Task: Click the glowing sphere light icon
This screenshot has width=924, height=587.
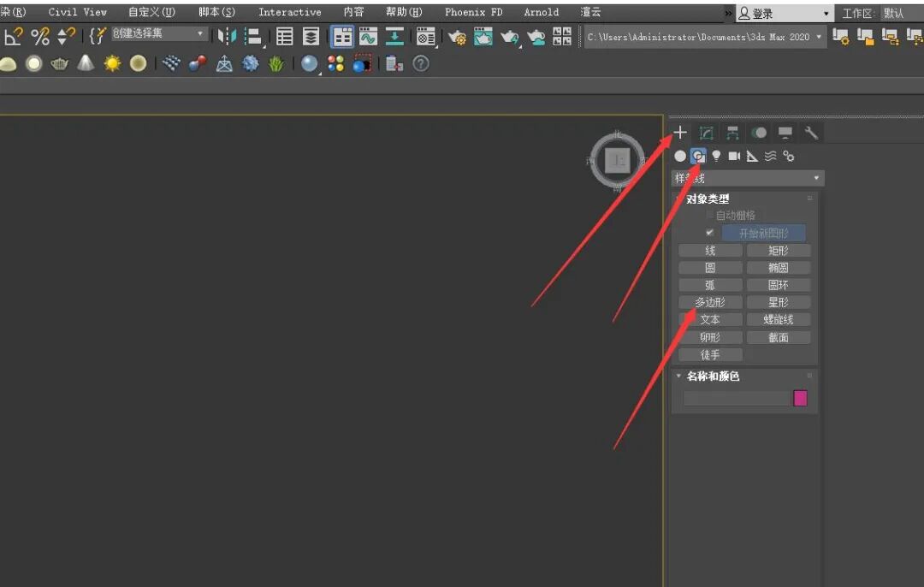Action: pyautogui.click(x=34, y=63)
